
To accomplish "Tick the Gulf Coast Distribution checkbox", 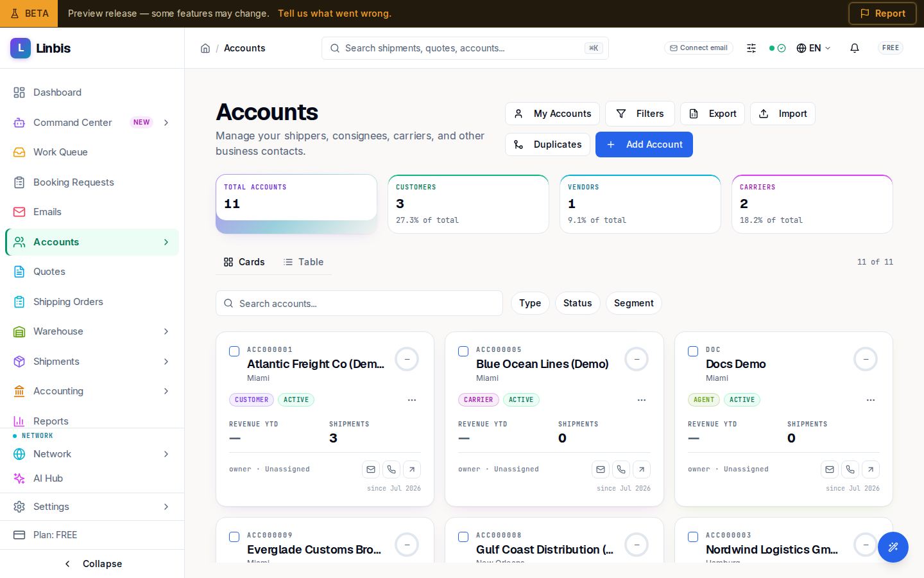I will click(463, 537).
